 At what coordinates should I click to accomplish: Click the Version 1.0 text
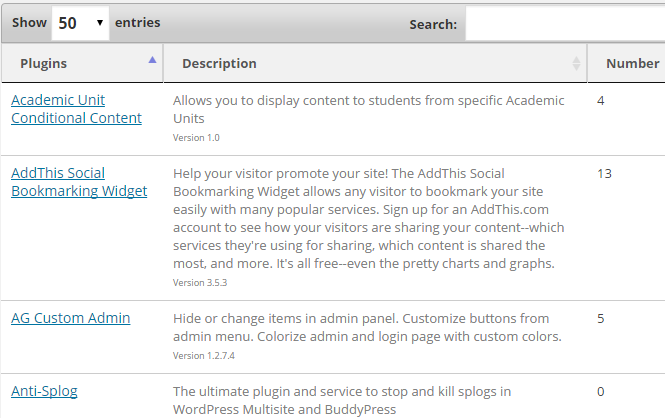coord(196,137)
